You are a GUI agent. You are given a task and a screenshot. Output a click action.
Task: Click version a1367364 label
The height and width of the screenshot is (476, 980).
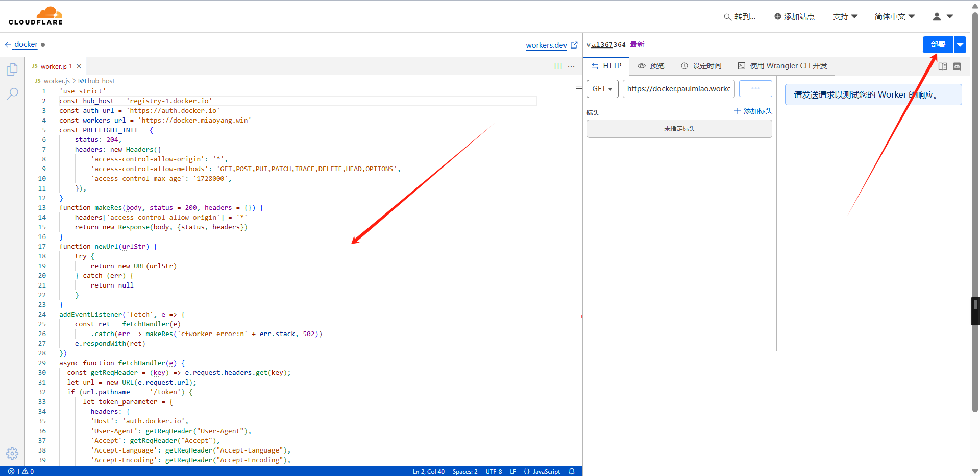[608, 45]
